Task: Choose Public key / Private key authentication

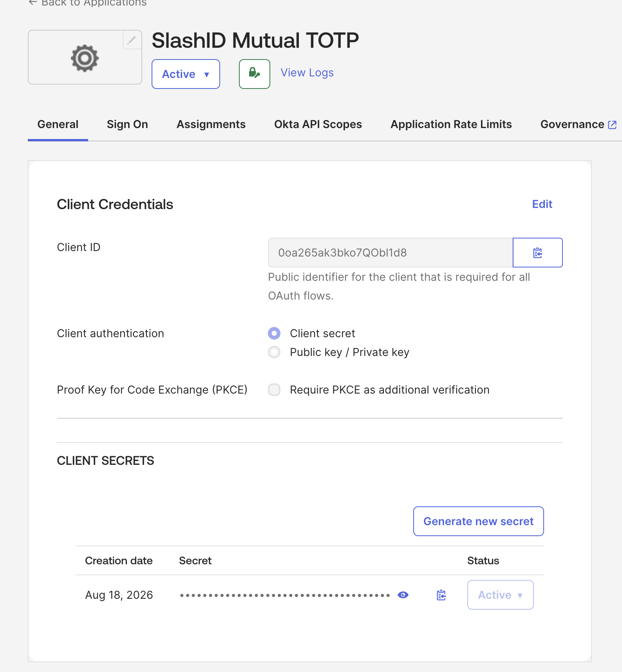Action: click(274, 352)
